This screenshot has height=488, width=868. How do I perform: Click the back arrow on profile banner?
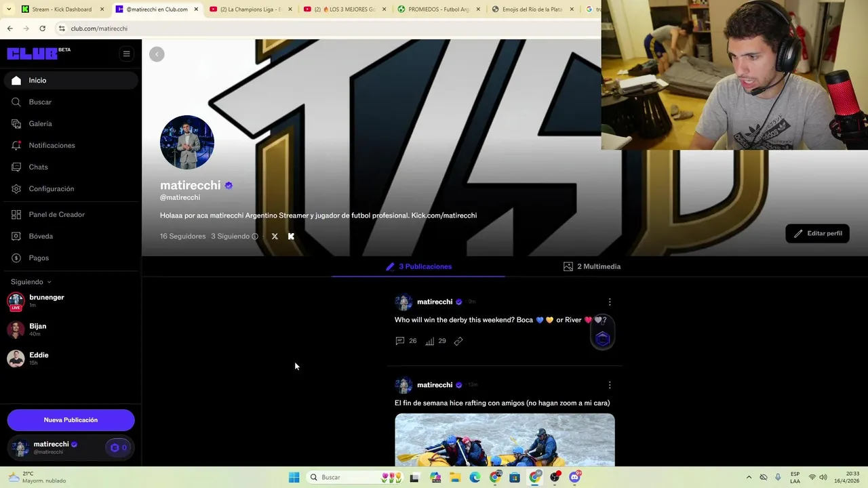pos(157,54)
